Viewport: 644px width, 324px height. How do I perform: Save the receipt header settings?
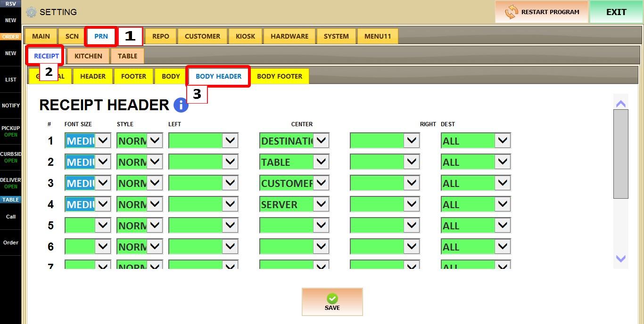(332, 302)
